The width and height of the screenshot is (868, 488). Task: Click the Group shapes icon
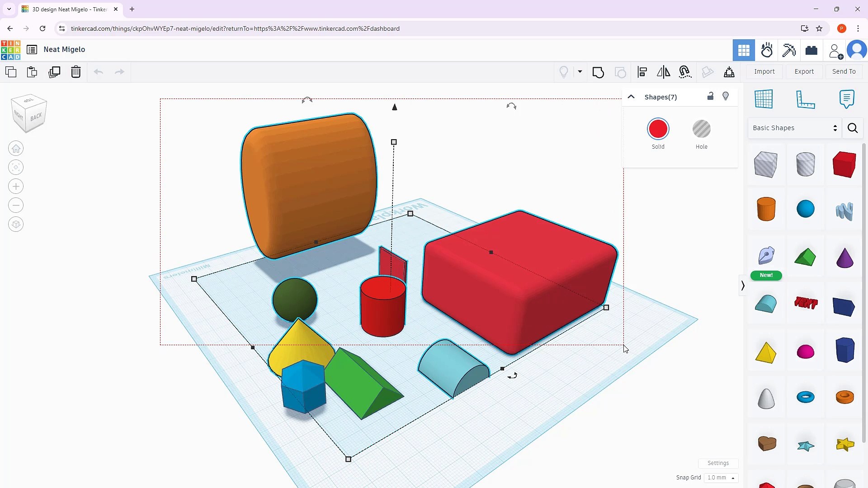[598, 72]
